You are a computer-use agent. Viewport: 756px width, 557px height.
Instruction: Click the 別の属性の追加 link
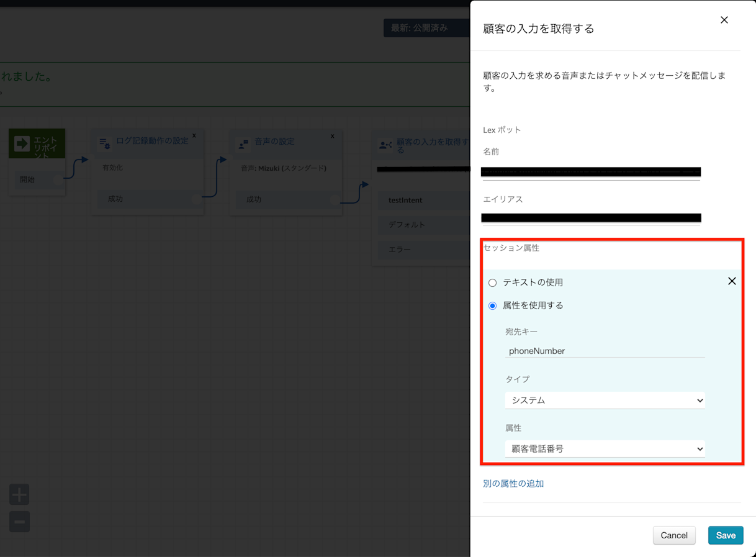[x=513, y=483]
